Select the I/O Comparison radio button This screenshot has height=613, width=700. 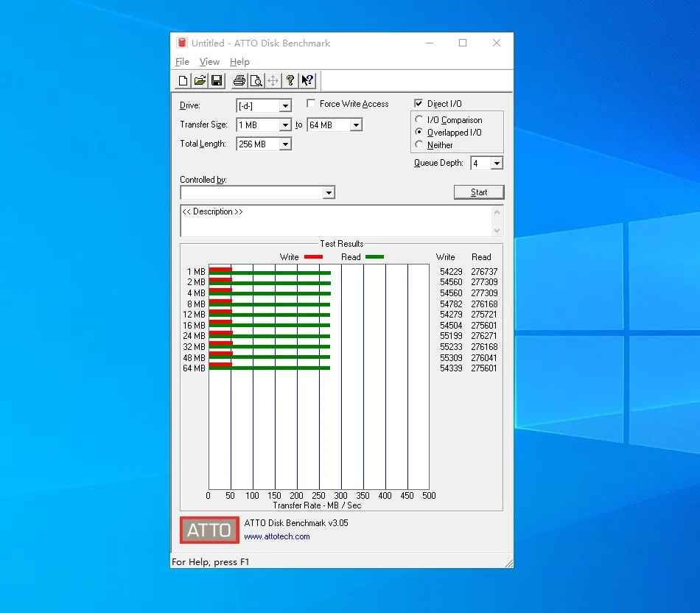point(419,119)
